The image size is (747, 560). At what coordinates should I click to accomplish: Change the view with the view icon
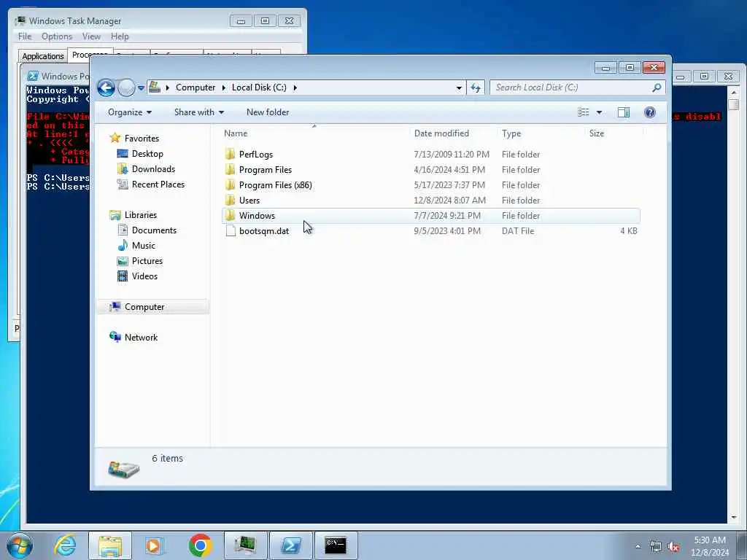[x=583, y=112]
